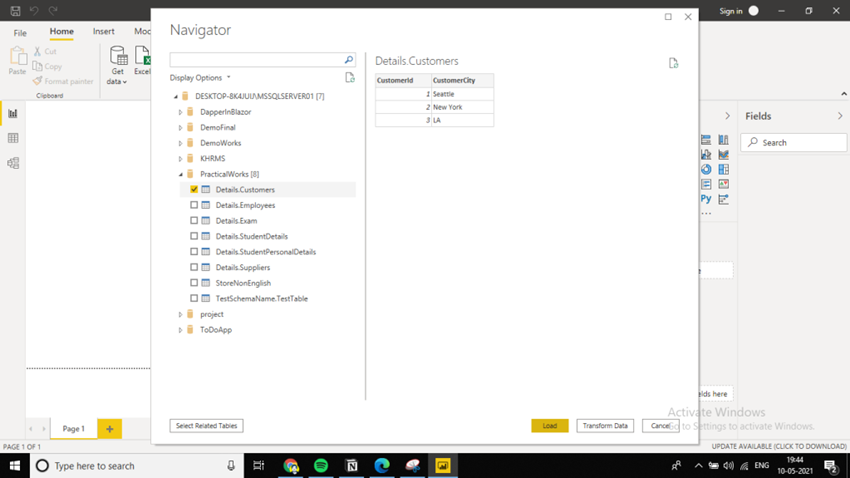Switch to the Home ribbon tab

62,31
